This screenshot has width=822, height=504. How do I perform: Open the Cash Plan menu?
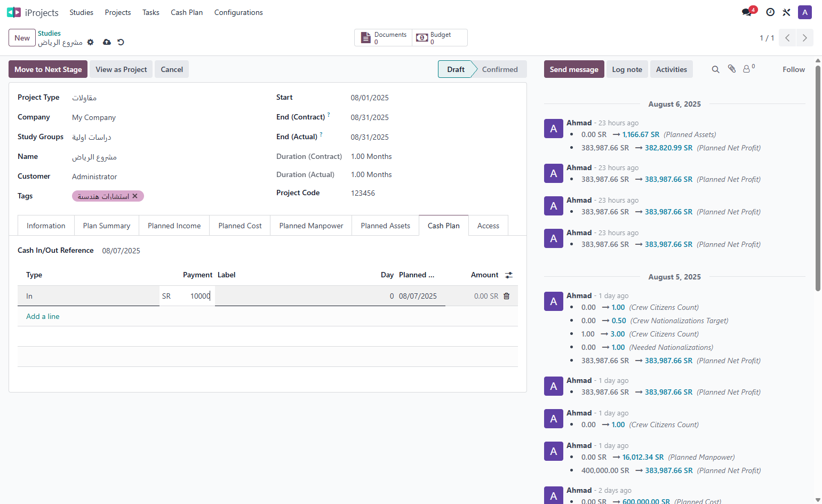[187, 12]
